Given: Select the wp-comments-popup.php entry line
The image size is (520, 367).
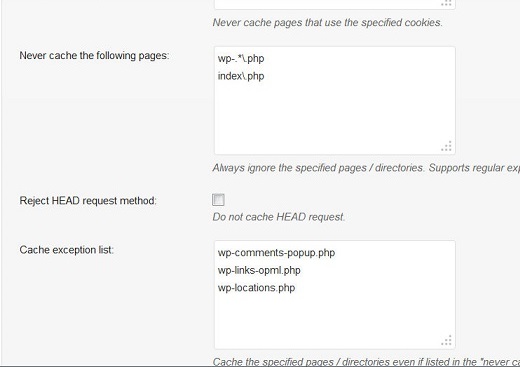Looking at the screenshot, I should tap(276, 253).
